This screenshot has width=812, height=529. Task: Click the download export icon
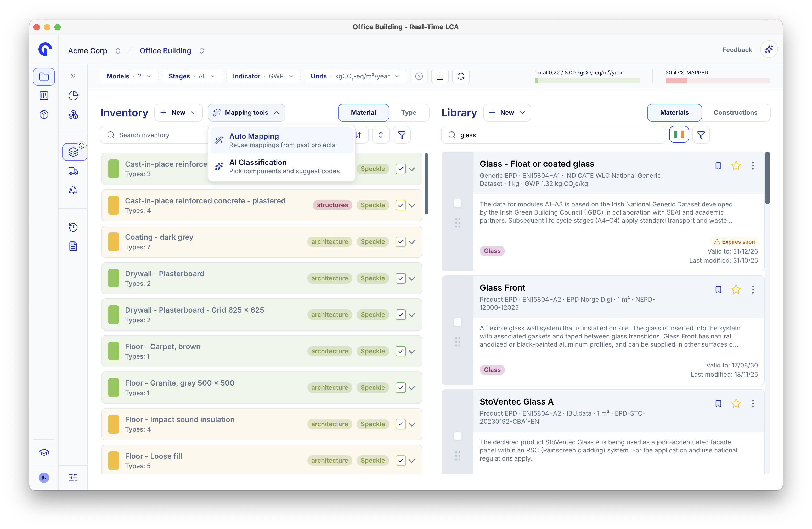(x=440, y=76)
